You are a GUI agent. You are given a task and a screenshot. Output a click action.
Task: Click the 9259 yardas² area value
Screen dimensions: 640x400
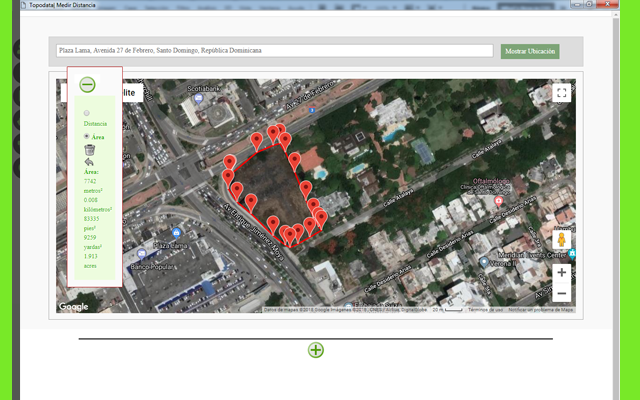click(x=93, y=242)
